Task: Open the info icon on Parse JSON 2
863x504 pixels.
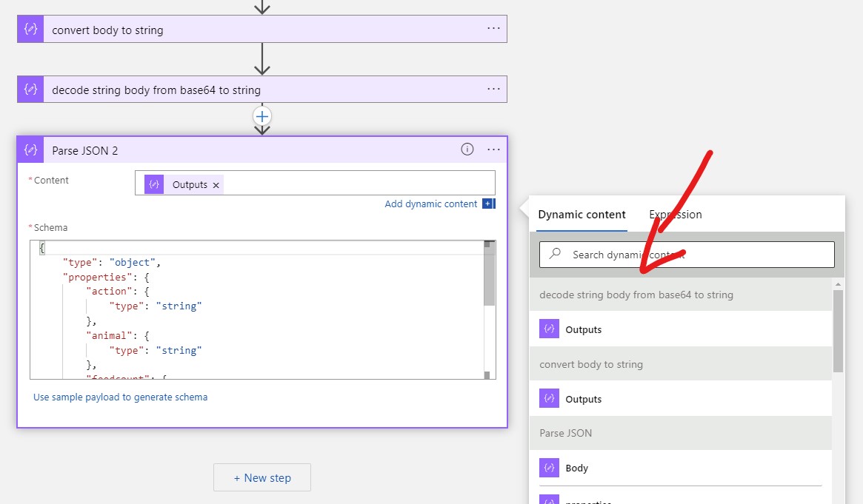Action: [x=467, y=149]
